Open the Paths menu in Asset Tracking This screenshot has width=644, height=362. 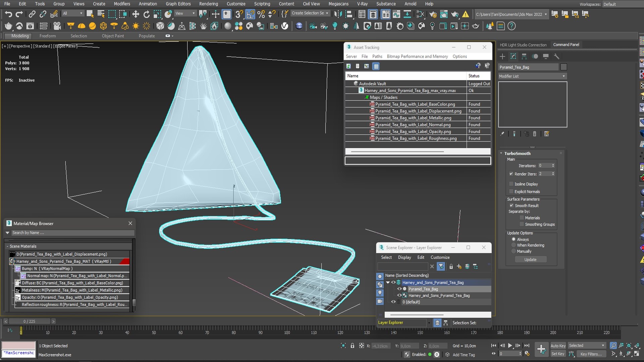377,57
